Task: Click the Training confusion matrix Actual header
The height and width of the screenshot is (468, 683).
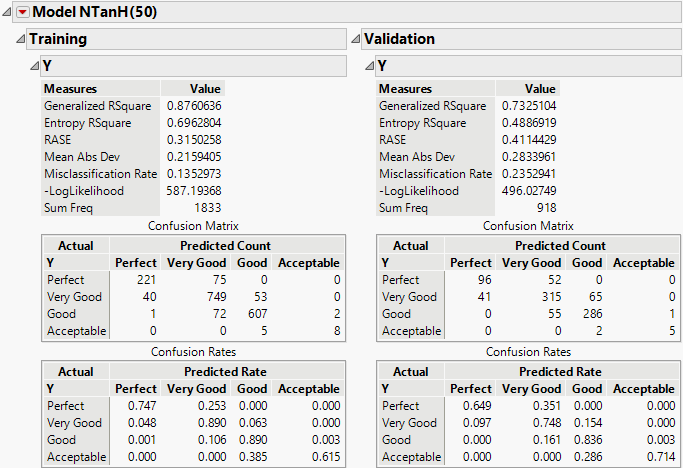Action: tap(76, 245)
